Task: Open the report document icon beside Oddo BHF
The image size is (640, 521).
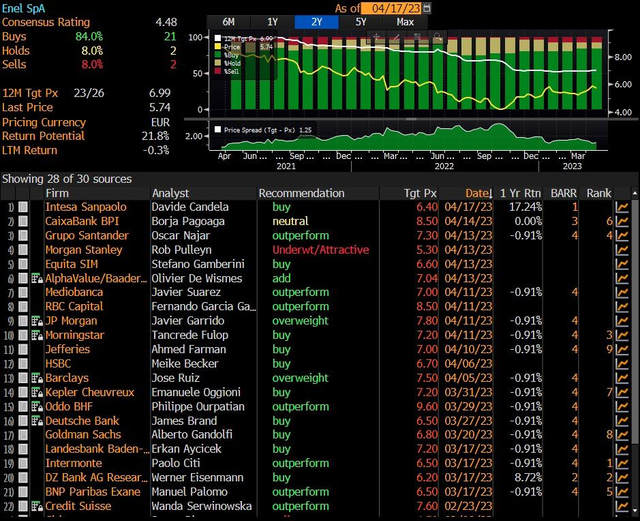Action: (x=37, y=407)
